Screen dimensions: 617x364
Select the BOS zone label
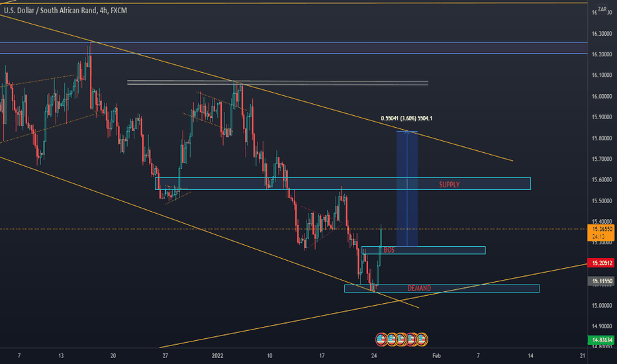click(389, 250)
